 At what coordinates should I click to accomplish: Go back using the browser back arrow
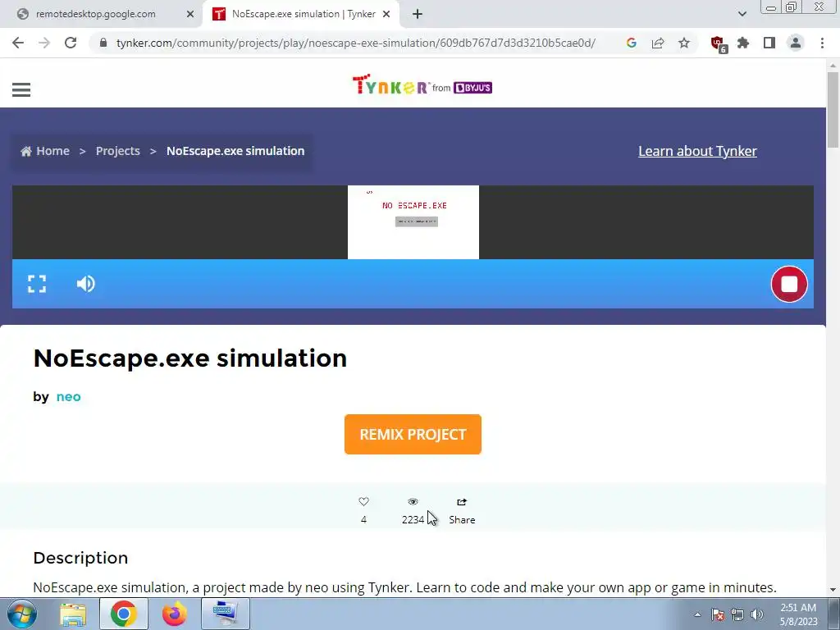pyautogui.click(x=18, y=43)
